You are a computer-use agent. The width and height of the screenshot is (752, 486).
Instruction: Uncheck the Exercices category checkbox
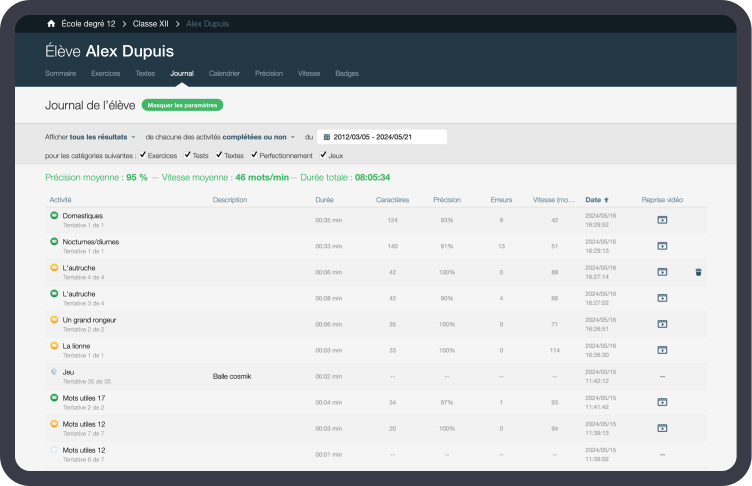click(143, 155)
